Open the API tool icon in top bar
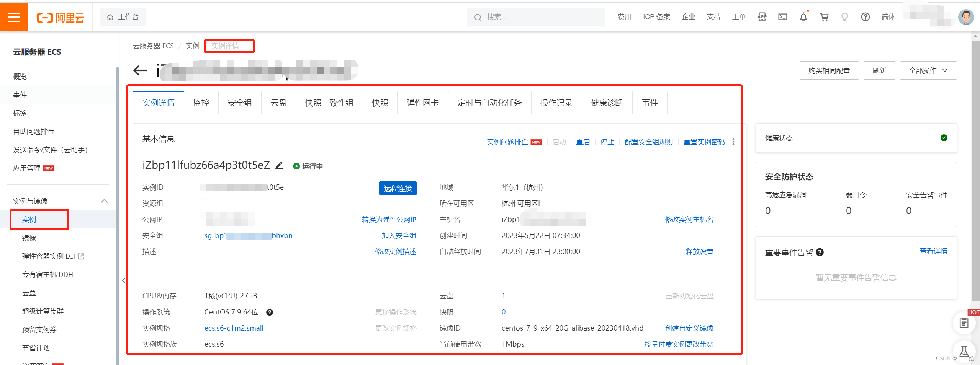980x365 pixels. [x=762, y=17]
